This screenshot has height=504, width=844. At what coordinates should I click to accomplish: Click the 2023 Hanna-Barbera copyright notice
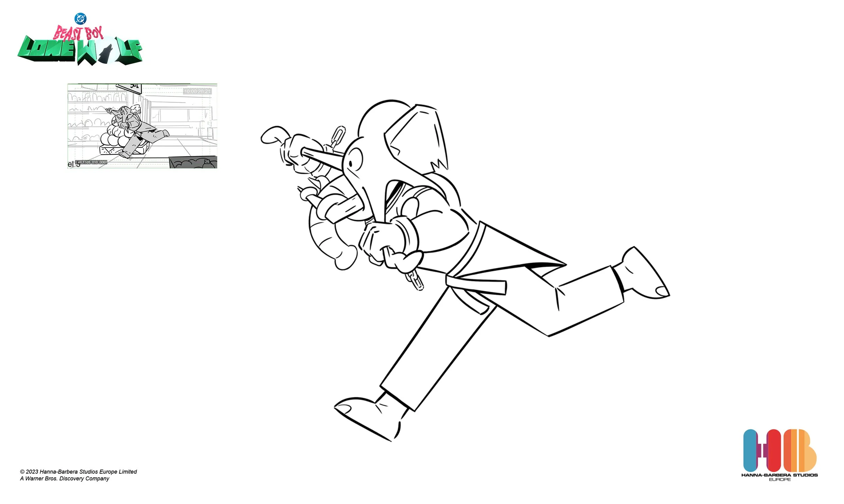click(78, 472)
